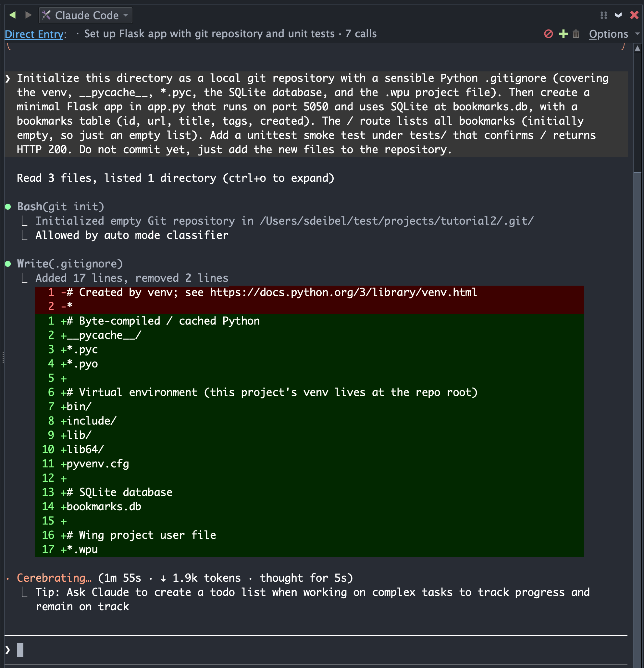Screen dimensions: 644x668
Task: Click the scrollbar up arrow
Action: [638, 48]
